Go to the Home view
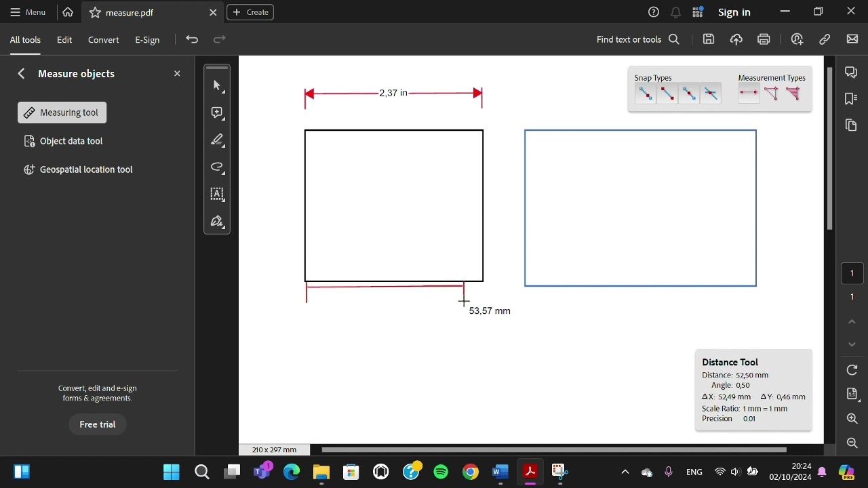This screenshot has height=488, width=868. coord(68,12)
